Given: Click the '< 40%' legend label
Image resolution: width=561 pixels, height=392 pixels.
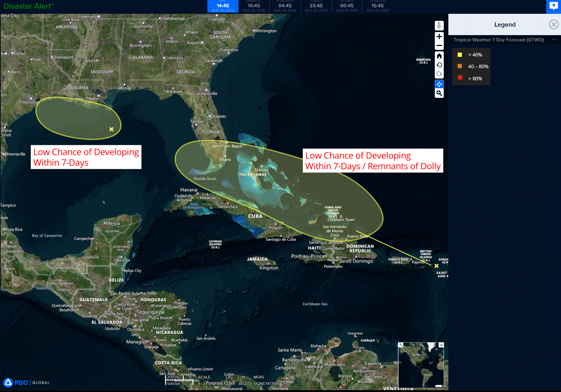Looking at the screenshot, I should (x=475, y=55).
